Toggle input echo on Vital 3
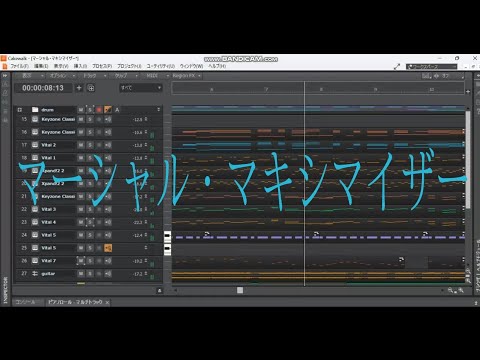This screenshot has width=480, height=360. coord(108,209)
